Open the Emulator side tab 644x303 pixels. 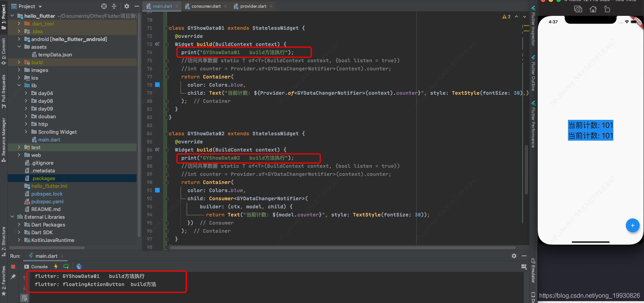(533, 271)
